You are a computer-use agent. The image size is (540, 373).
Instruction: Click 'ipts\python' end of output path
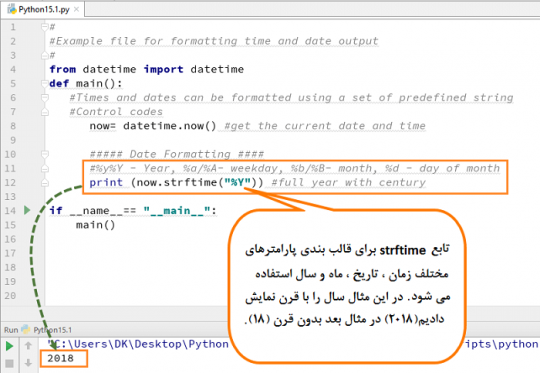[502, 344]
